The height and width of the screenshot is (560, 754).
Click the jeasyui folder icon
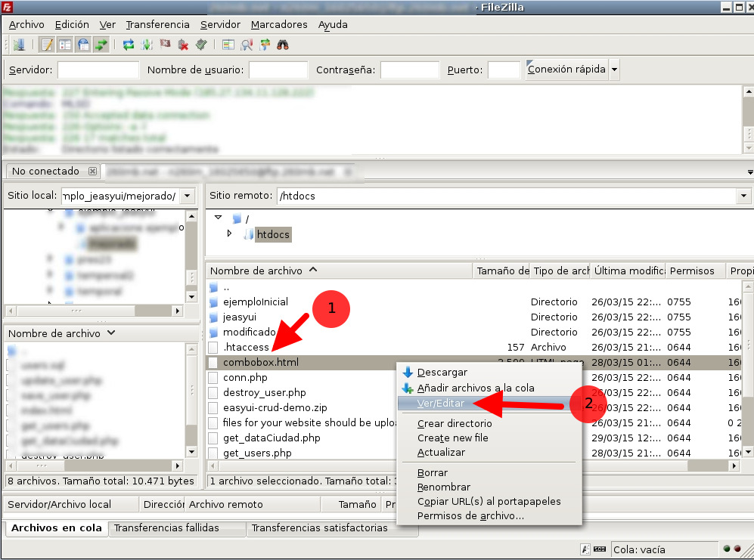214,317
